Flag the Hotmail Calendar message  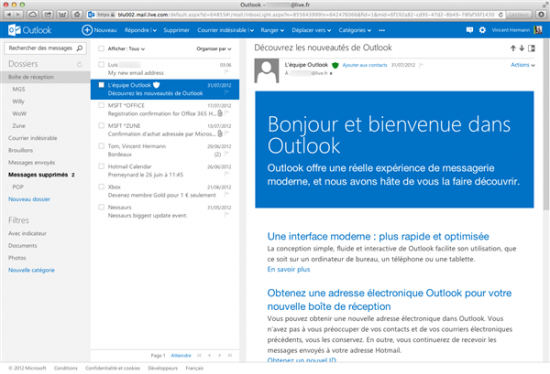[x=227, y=174]
